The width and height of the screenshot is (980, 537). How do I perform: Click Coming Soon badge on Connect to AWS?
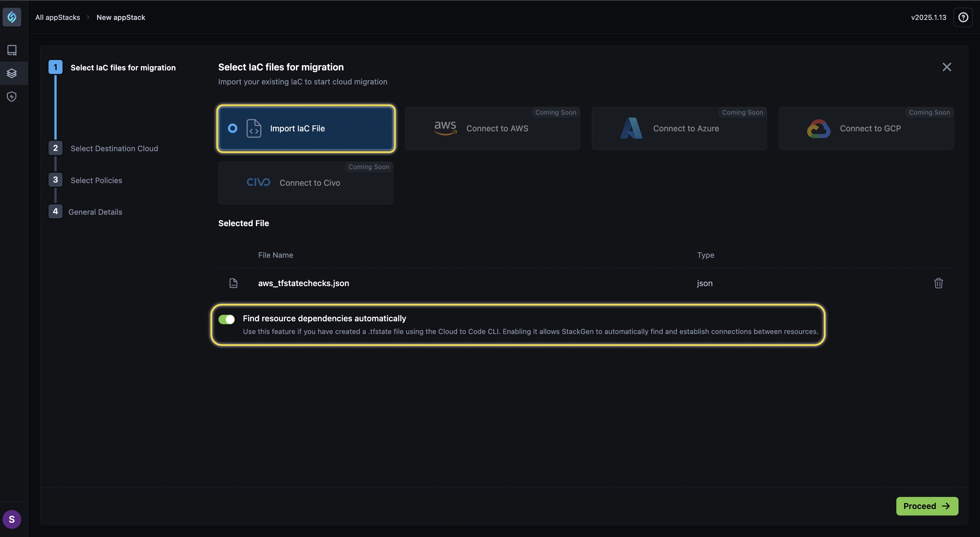pyautogui.click(x=555, y=112)
